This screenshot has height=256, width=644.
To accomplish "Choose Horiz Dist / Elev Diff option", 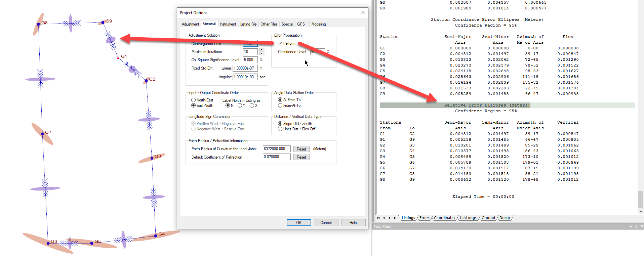I will click(280, 129).
